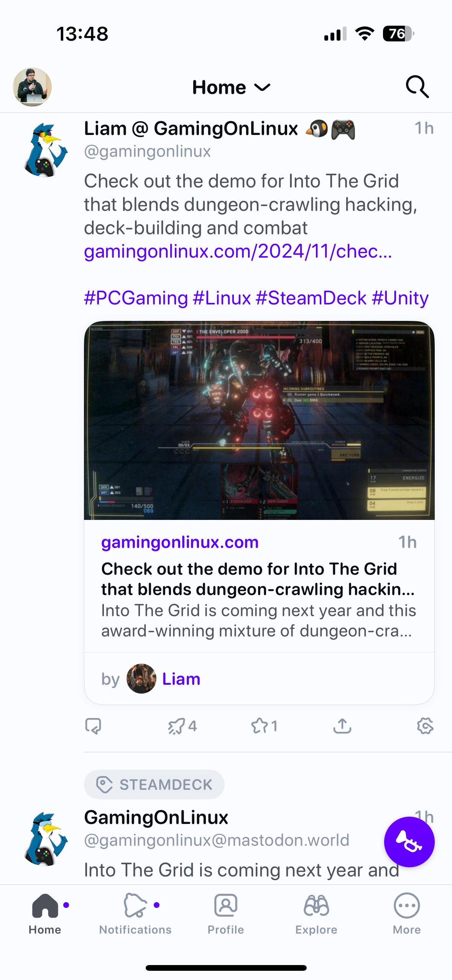452x980 pixels.
Task: Open the gamingonlinux.com/2024/11 article link
Action: [x=238, y=252]
